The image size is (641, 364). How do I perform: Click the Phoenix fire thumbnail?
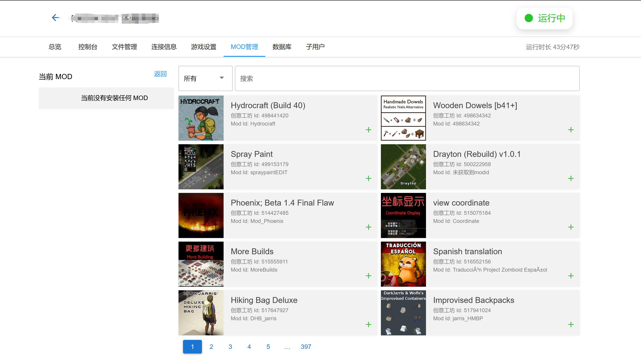(x=201, y=215)
